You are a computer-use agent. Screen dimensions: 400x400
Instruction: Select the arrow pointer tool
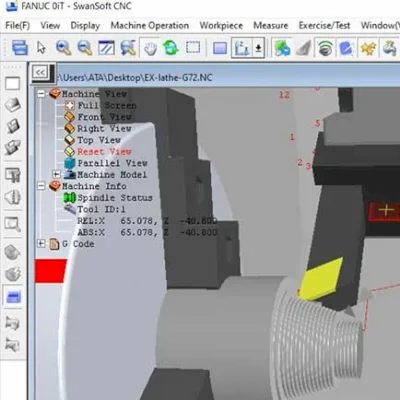tap(41, 48)
